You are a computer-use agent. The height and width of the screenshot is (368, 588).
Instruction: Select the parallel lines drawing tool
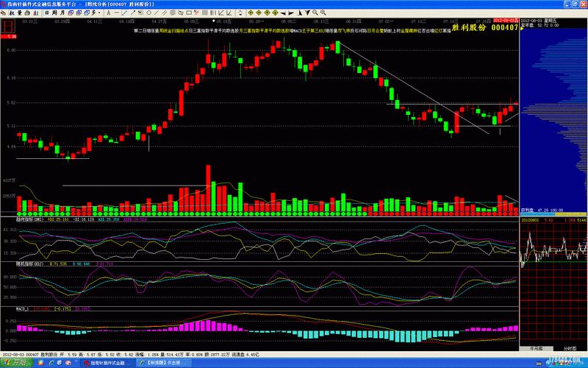(164, 13)
